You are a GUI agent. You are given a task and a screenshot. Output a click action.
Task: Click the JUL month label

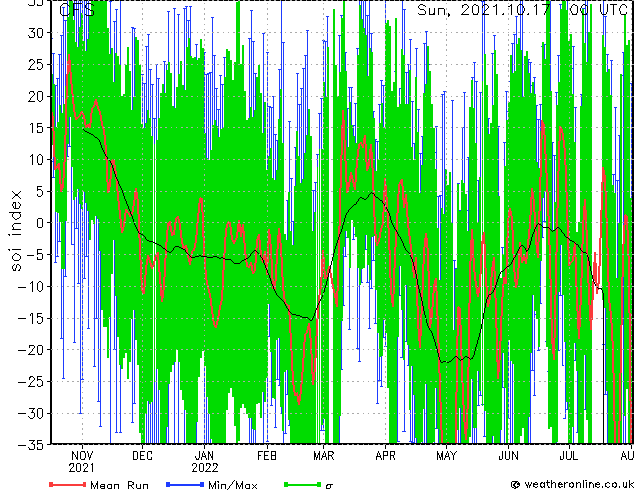[x=568, y=456]
